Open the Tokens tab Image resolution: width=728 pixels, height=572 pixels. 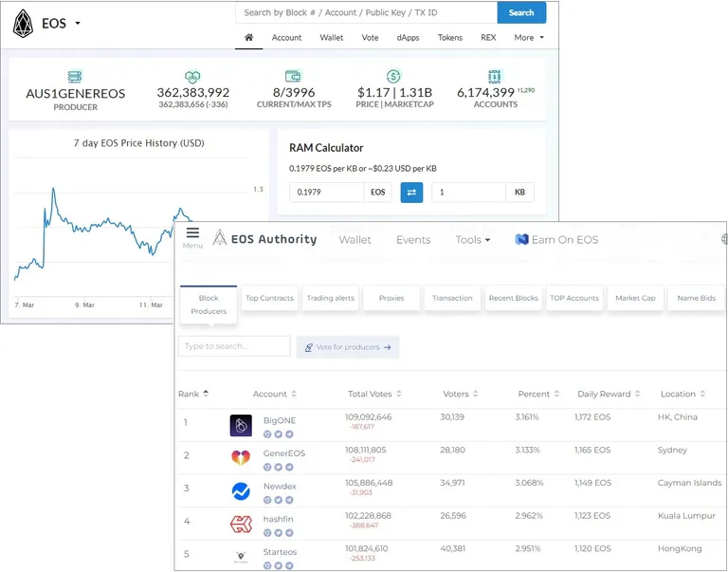450,38
